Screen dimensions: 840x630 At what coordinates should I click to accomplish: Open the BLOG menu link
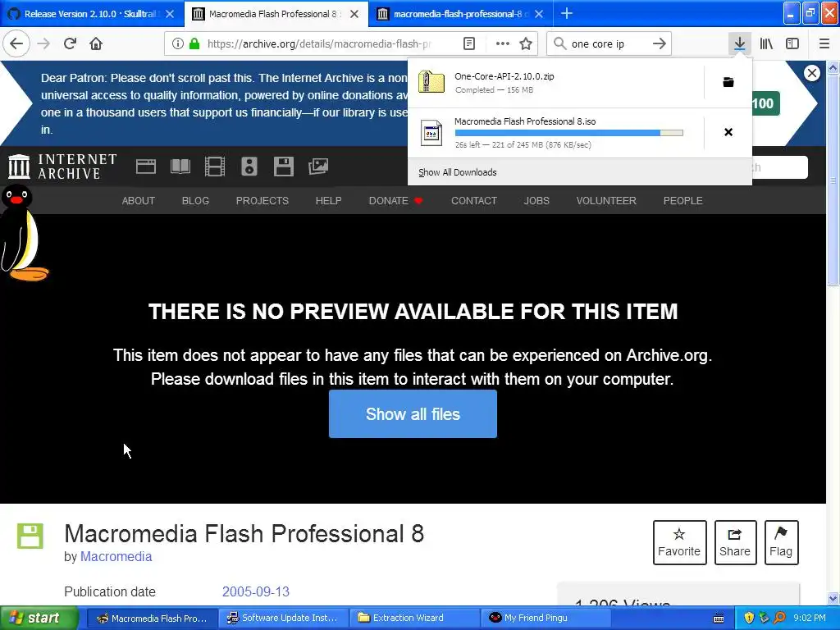(195, 201)
